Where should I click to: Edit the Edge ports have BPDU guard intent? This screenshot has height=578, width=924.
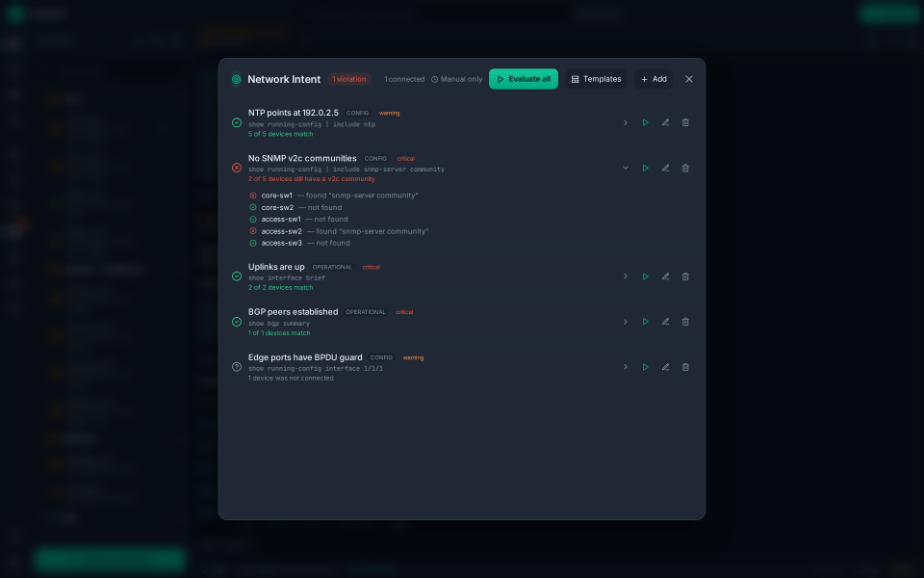(x=665, y=367)
